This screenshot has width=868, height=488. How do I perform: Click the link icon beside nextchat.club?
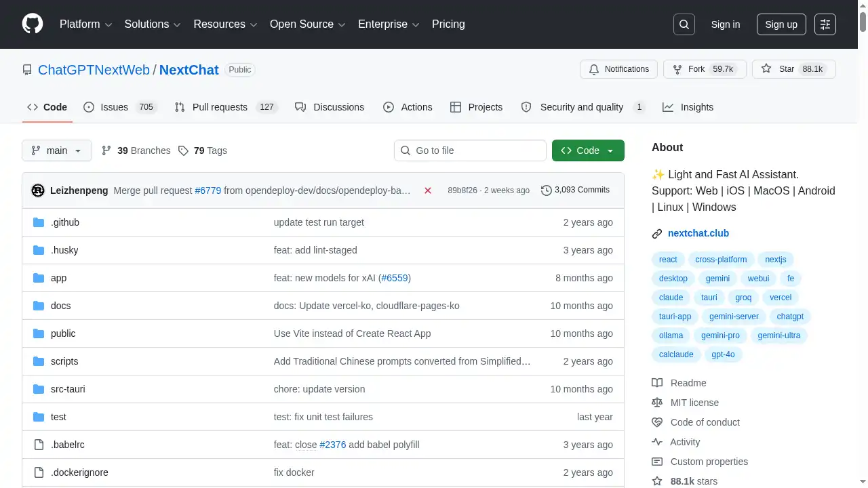(x=657, y=234)
